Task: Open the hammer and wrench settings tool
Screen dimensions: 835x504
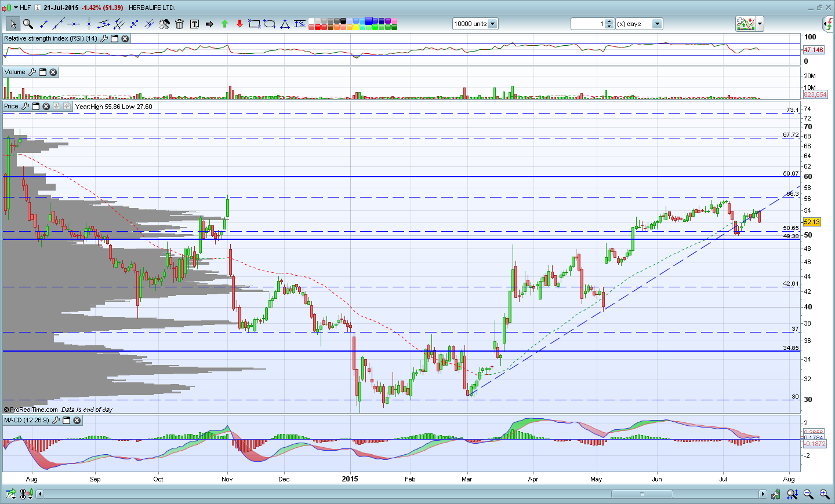Action: (x=164, y=24)
